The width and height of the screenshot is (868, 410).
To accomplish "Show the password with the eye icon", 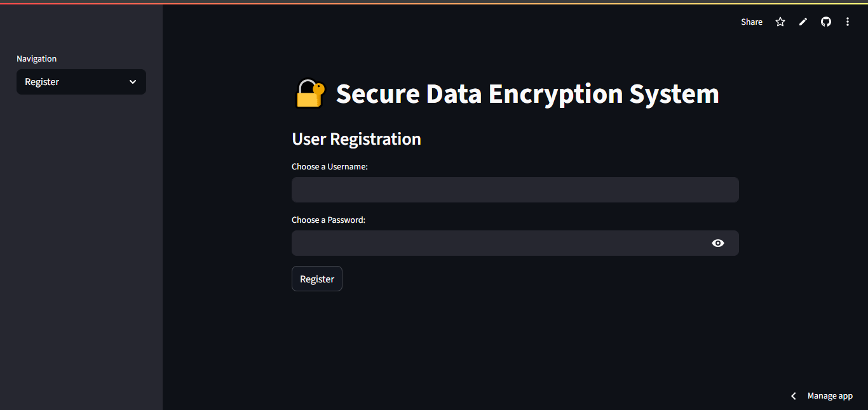I will tap(718, 243).
